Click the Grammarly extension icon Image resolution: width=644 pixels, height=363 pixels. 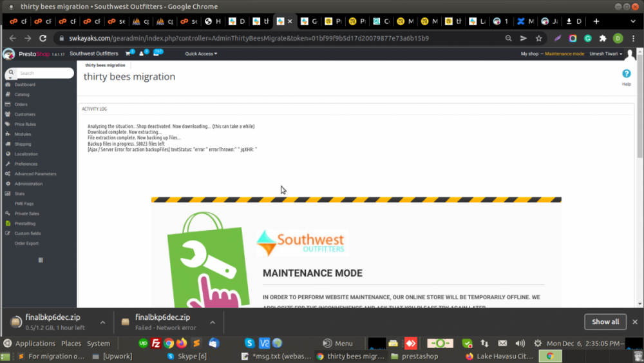(x=587, y=38)
